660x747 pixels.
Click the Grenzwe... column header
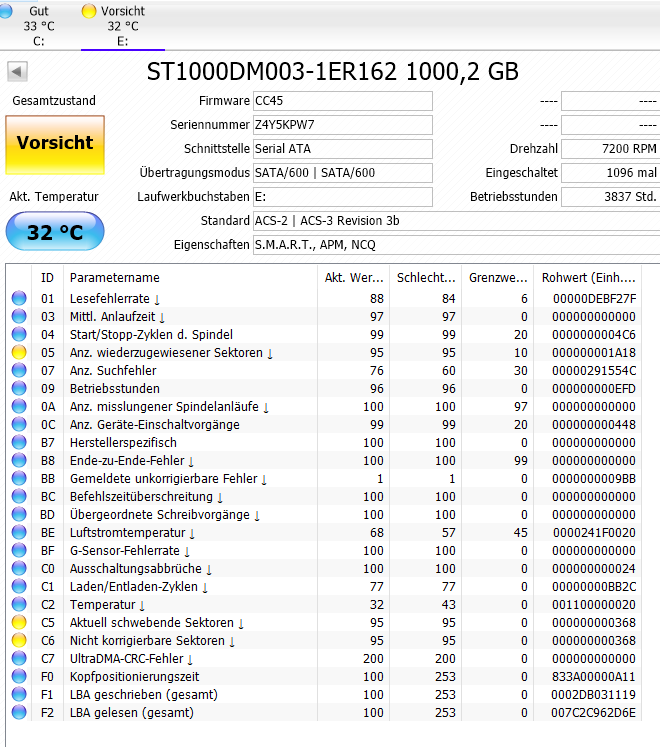pos(498,278)
